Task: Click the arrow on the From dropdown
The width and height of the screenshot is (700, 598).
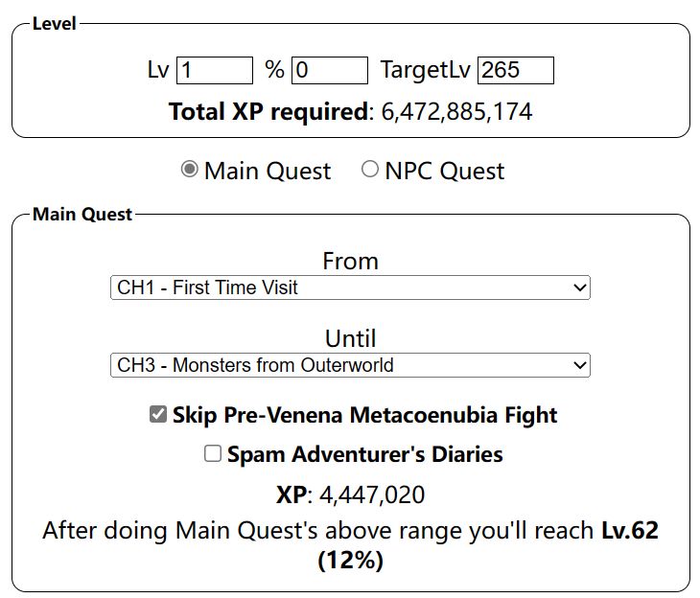Action: [577, 287]
